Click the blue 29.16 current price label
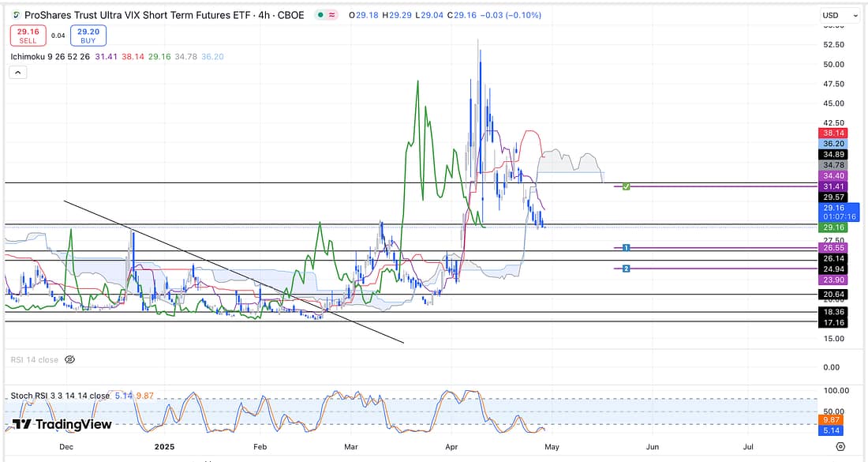Screen dimensions: 868x462 [x=836, y=208]
